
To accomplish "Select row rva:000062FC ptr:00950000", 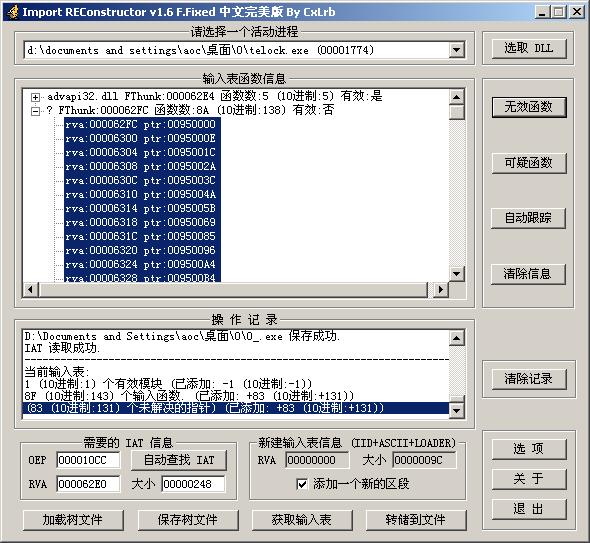I will (x=142, y=125).
